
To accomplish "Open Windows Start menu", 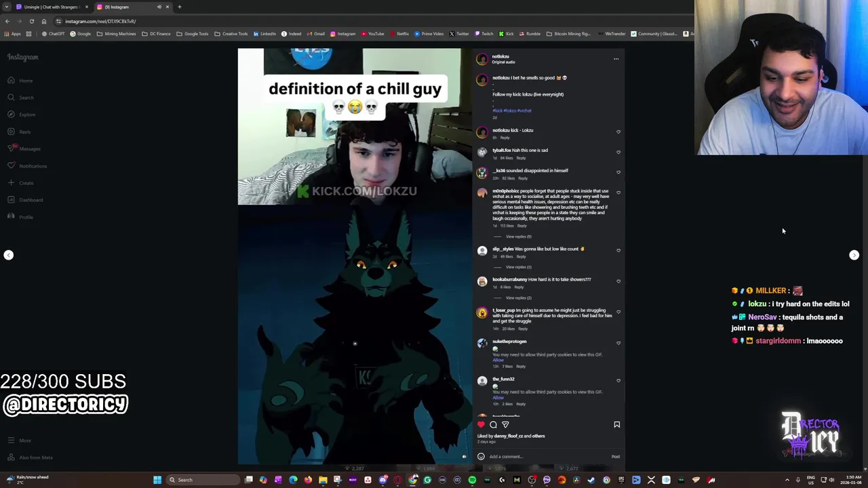I will (x=157, y=480).
